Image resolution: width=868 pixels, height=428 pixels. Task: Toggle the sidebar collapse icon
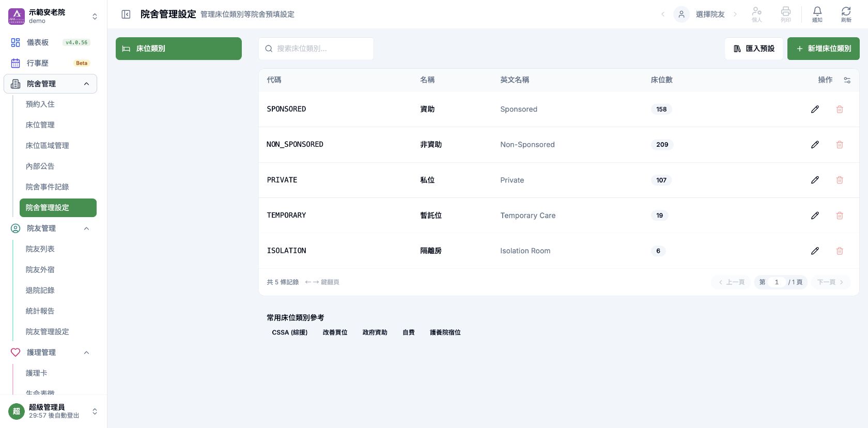(x=126, y=14)
